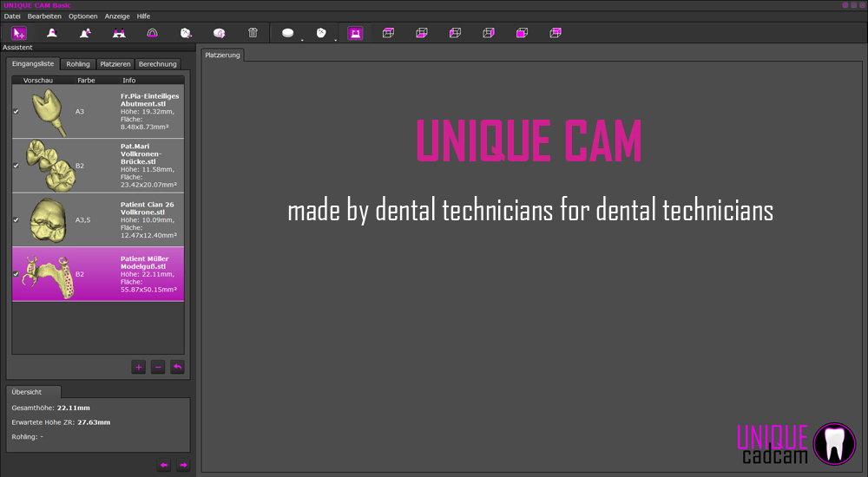
Task: Click the left arrow previous-step button
Action: click(164, 466)
